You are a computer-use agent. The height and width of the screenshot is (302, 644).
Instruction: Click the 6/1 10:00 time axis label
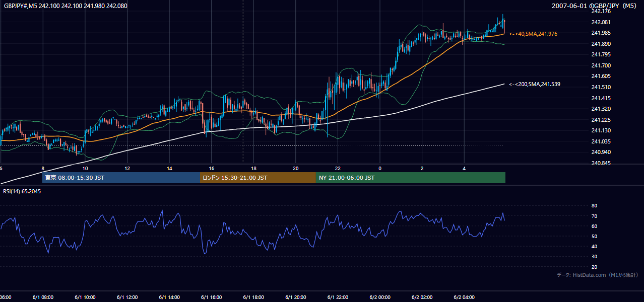click(x=85, y=297)
